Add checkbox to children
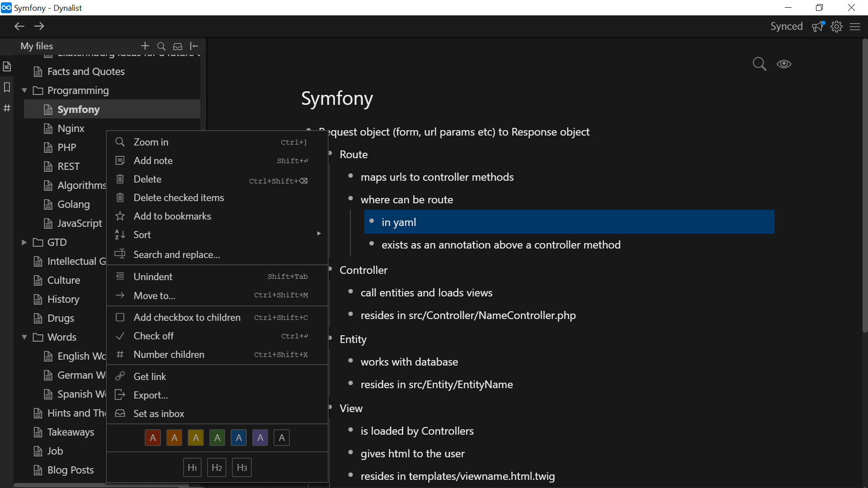The image size is (868, 488). point(217,317)
